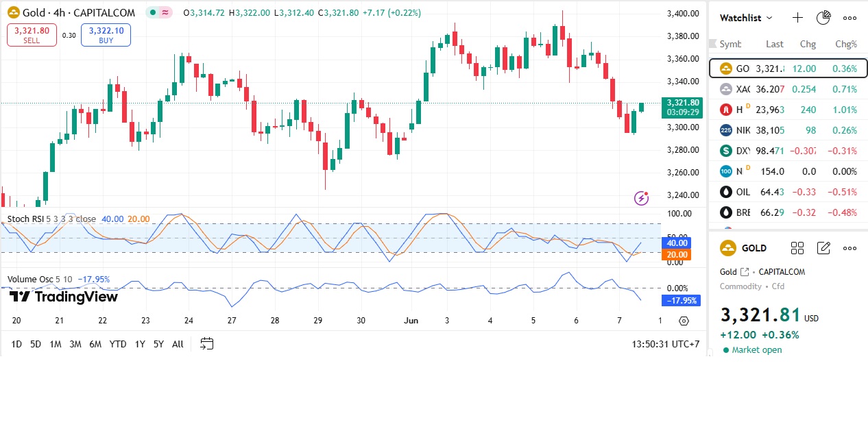Open chart settings hexagon icon on time axis

pos(684,321)
